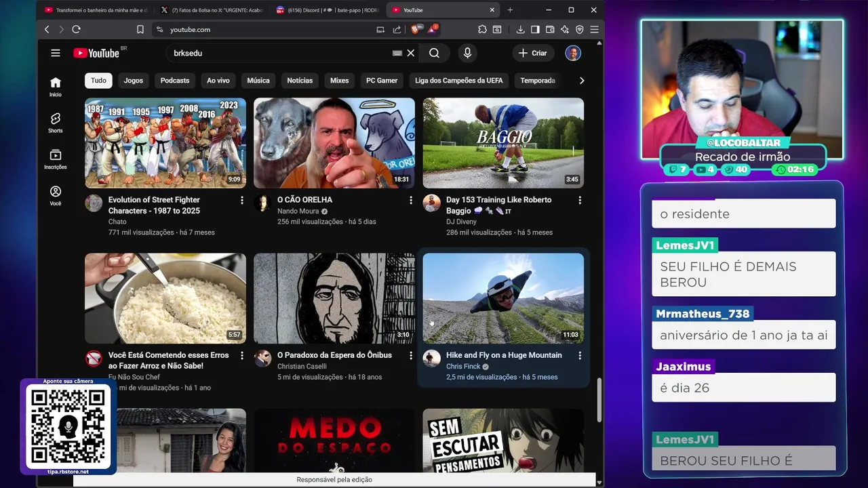The image size is (868, 488).
Task: Switch to the Fatos da Bolsa X tab
Action: click(x=212, y=10)
